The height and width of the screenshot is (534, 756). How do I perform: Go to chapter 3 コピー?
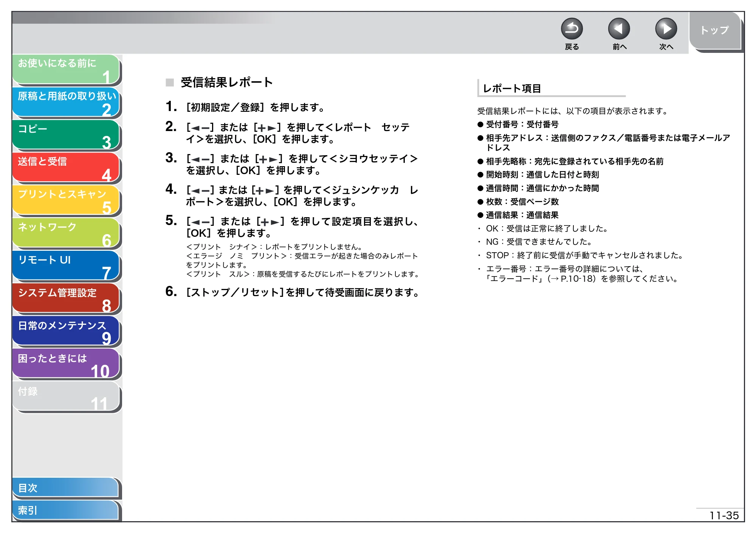[66, 135]
